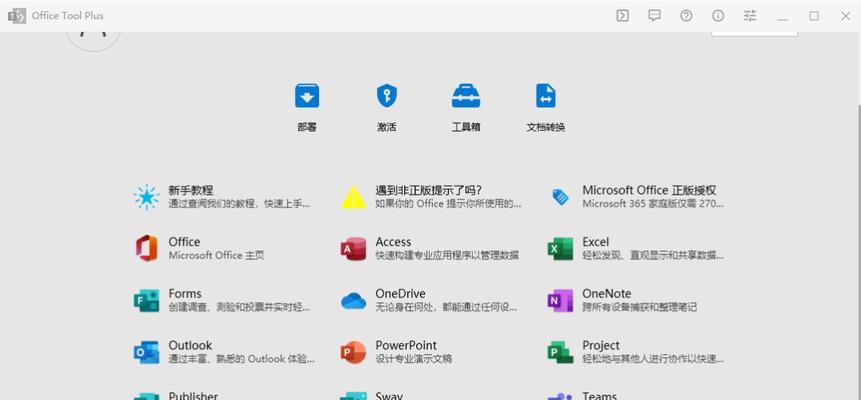Click the Forms title text
The height and width of the screenshot is (400, 861).
point(185,293)
